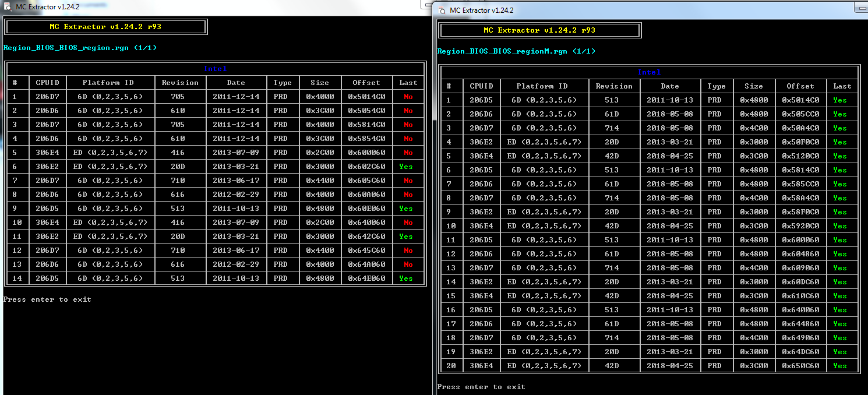Click the Platform ID header in right window

542,86
